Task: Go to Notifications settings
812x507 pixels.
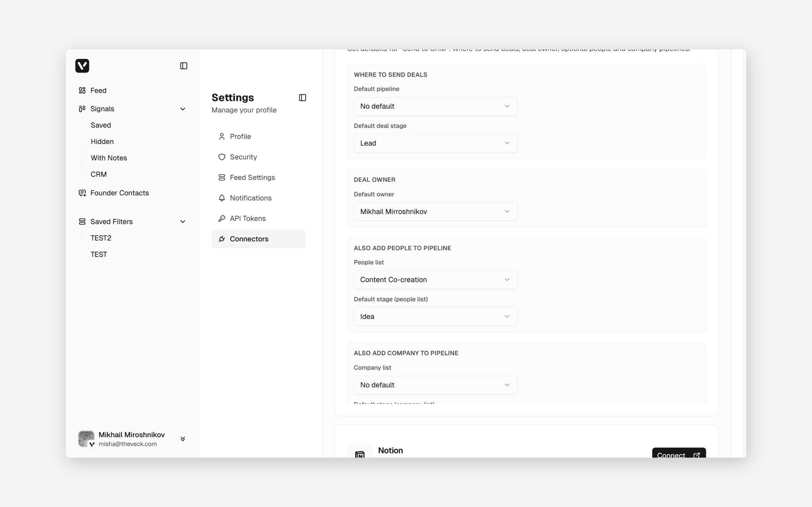Action: click(250, 198)
